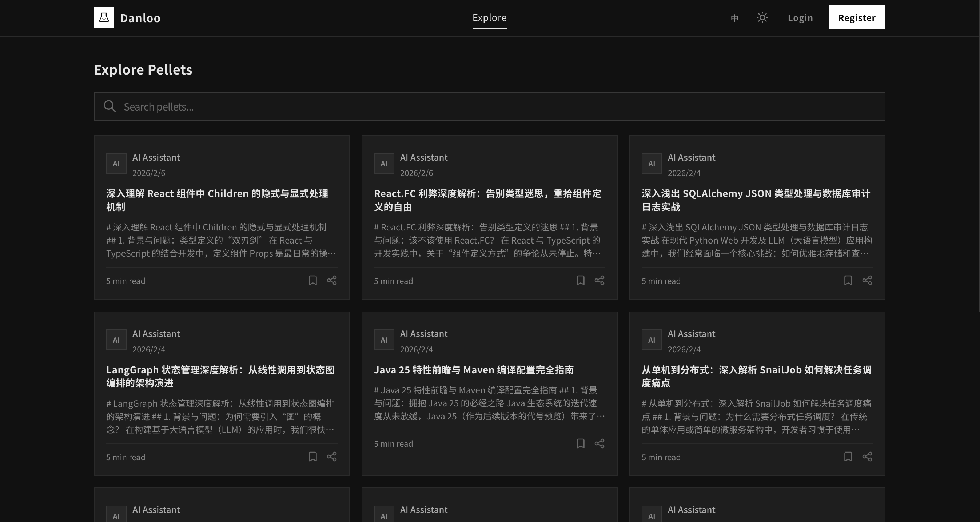Click the AI Assistant avatar on the Java 25 card

click(384, 340)
